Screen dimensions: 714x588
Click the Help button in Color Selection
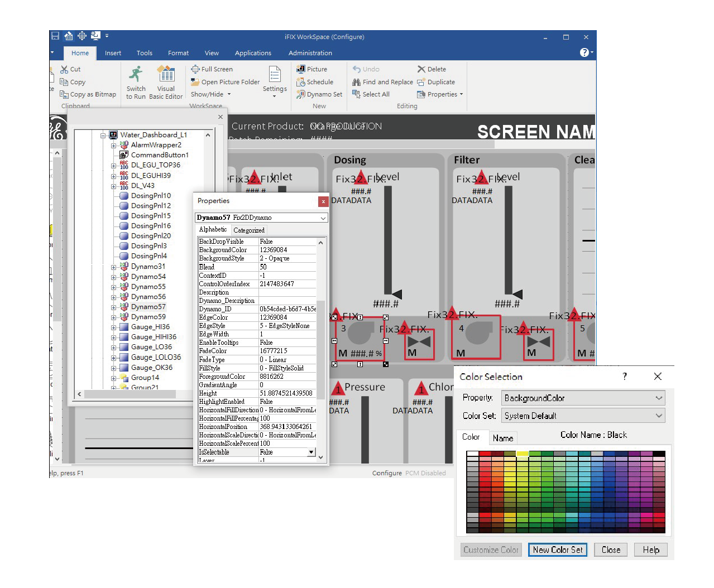coord(651,550)
